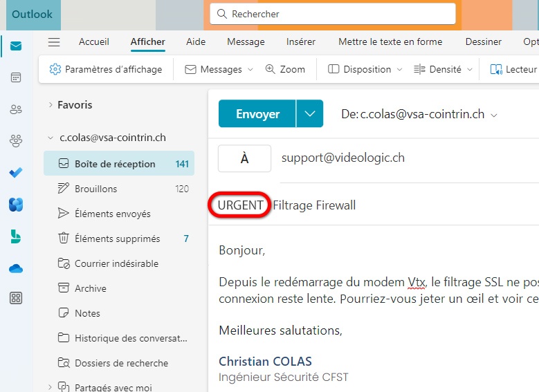Click the Mail icon in sidebar
This screenshot has width=539, height=392.
pos(16,46)
